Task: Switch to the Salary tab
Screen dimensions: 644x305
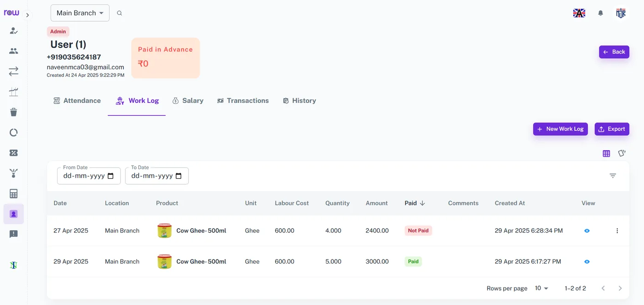Action: point(188,101)
